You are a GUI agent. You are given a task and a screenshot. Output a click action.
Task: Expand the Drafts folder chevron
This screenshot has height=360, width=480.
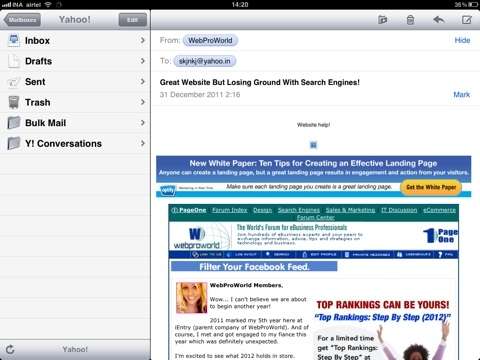point(143,61)
